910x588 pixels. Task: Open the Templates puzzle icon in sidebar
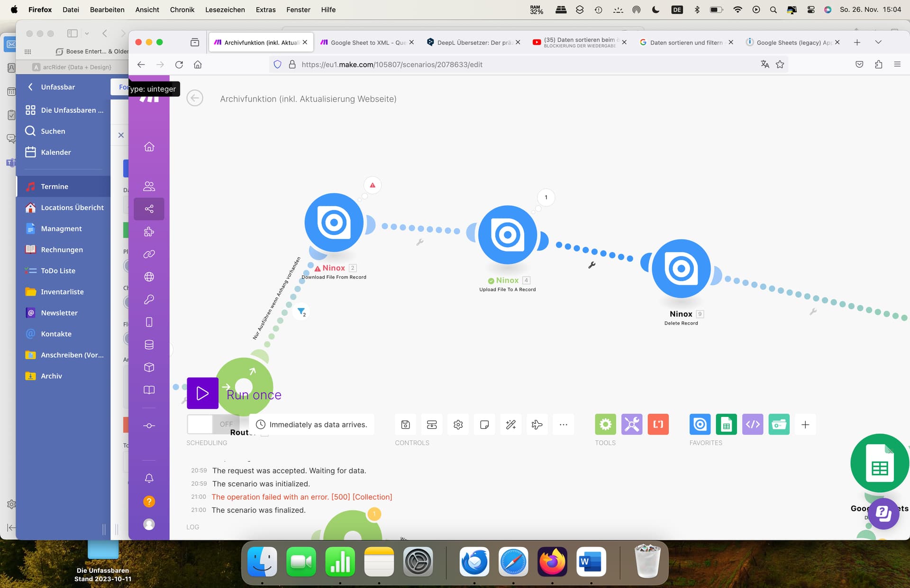pyautogui.click(x=149, y=232)
